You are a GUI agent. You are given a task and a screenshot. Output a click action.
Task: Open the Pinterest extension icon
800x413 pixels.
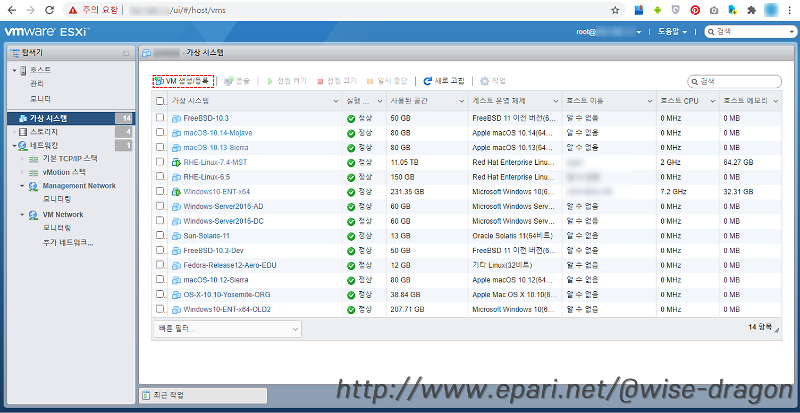695,10
